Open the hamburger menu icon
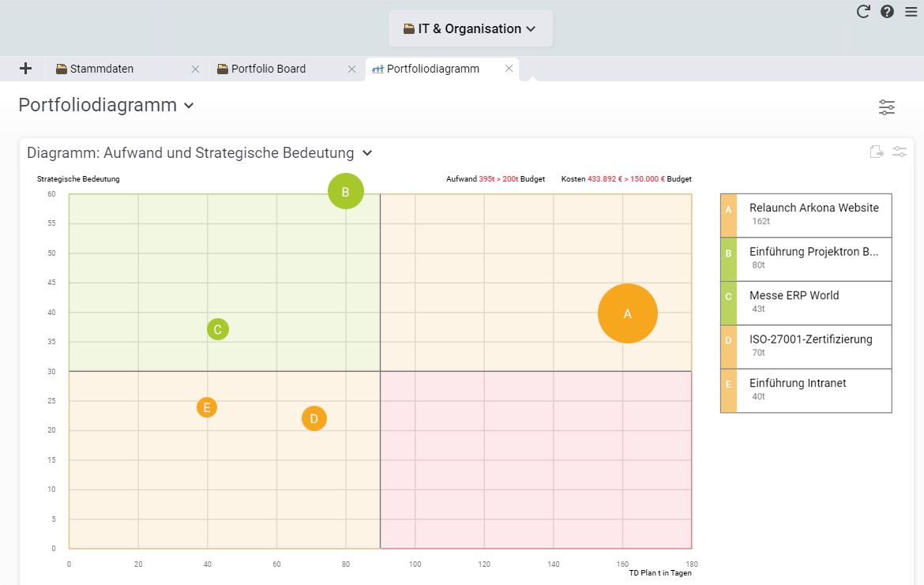Screen dimensions: 924x585 911,12
